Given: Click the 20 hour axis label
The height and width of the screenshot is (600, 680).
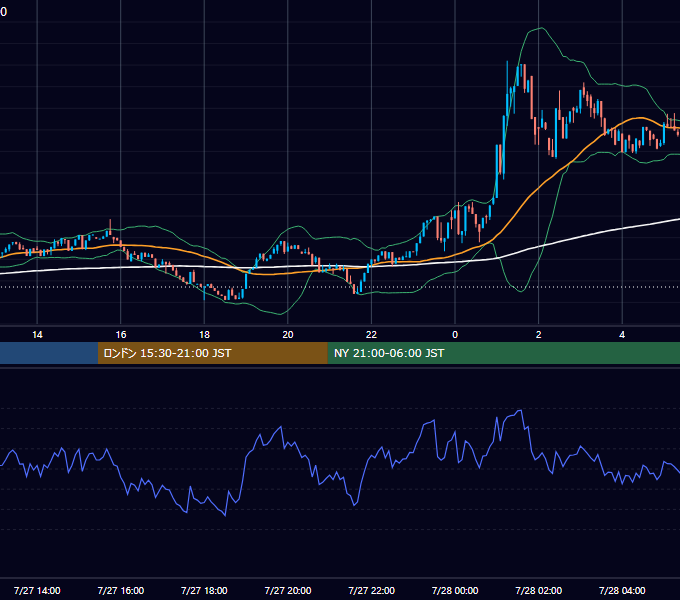Looking at the screenshot, I should (288, 335).
